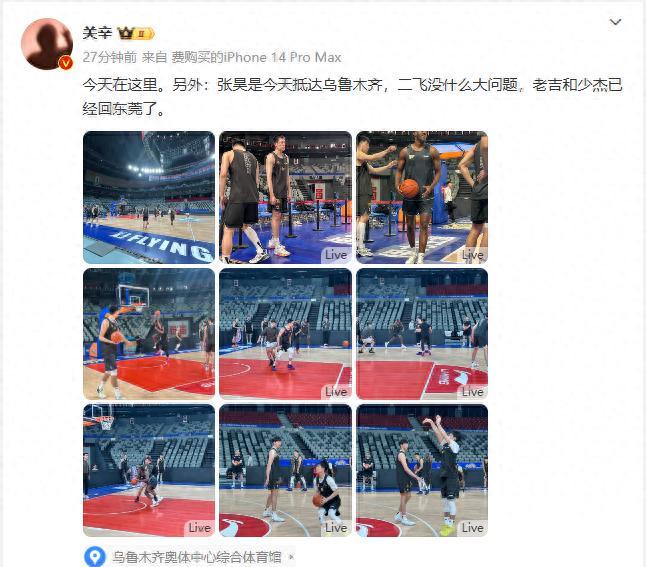Open the photo of crouching player with ball
Screen dimensions: 646x567
(286, 471)
